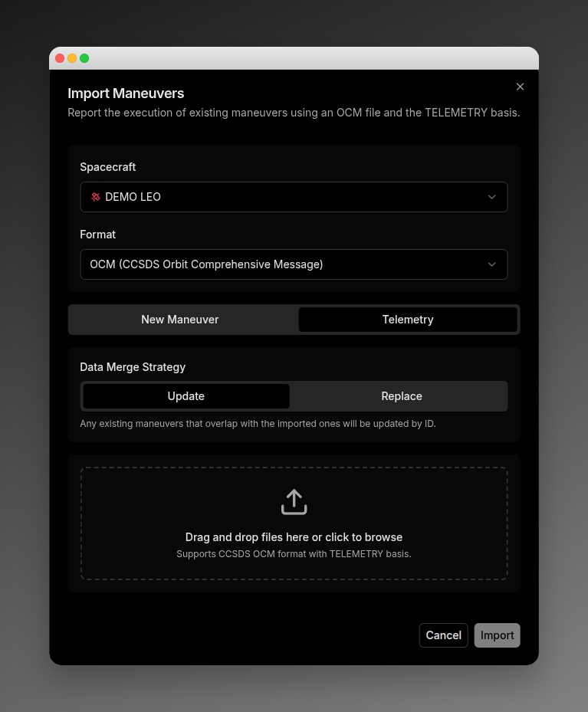Expand the Spacecraft dropdown via its chevron arrow
588x712 pixels.
(491, 197)
